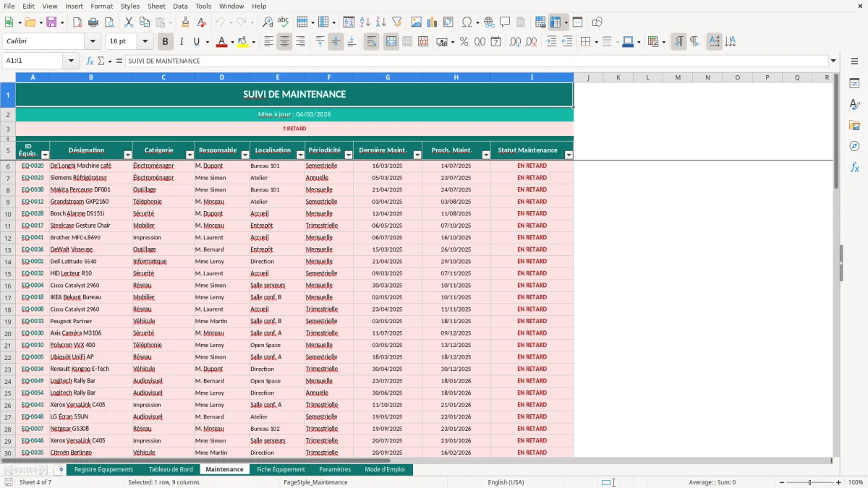Expand the Name Box dropdown arrow
This screenshot has height=488, width=868.
(72, 61)
